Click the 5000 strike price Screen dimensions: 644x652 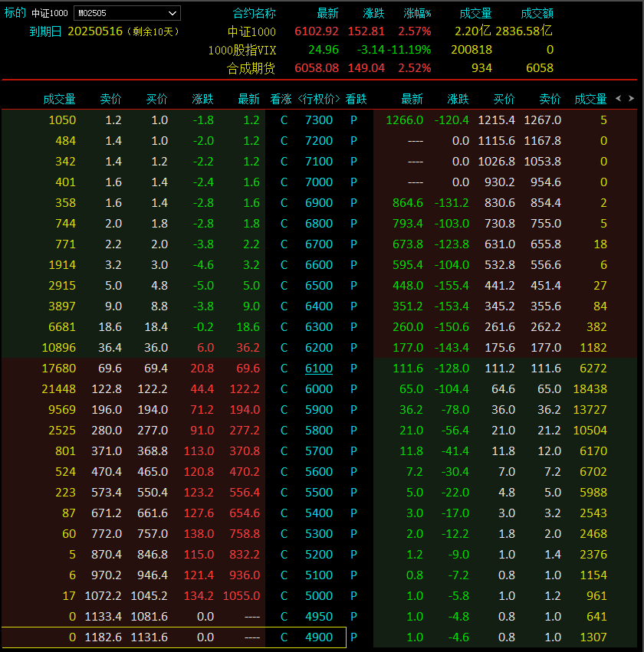coord(319,596)
